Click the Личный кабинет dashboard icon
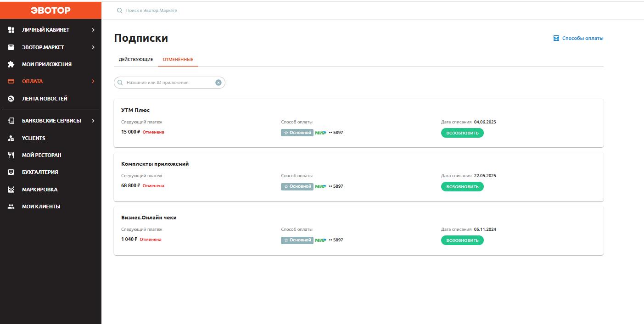The image size is (644, 324). 11,30
